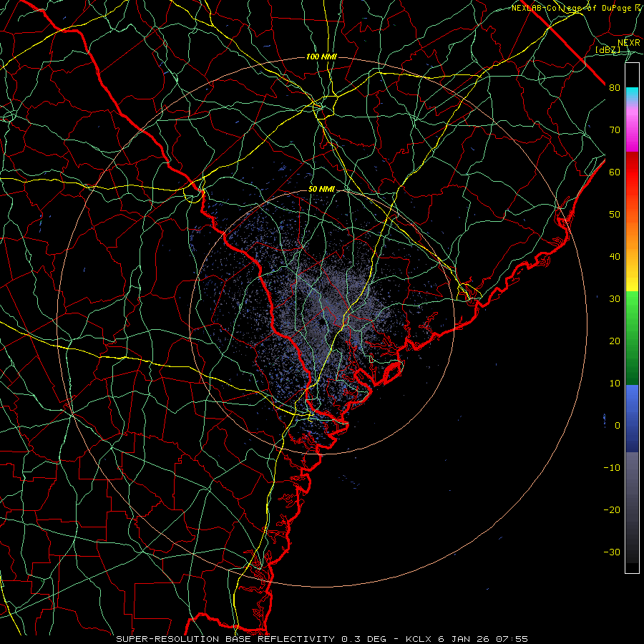The width and height of the screenshot is (644, 644).
Task: Click the 80 value on the dBZ scale
Action: pos(615,87)
